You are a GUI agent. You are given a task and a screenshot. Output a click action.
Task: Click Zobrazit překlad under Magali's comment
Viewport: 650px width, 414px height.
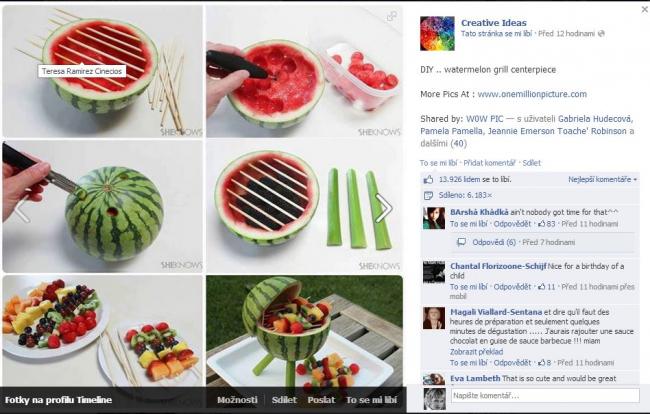(476, 352)
